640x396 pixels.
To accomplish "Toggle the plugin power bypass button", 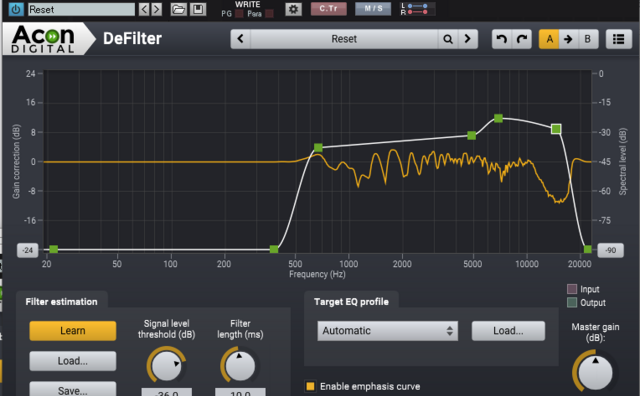I will pos(16,9).
